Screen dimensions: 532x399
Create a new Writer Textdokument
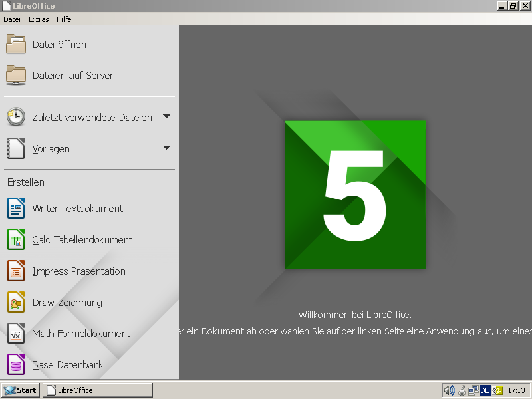coord(65,208)
